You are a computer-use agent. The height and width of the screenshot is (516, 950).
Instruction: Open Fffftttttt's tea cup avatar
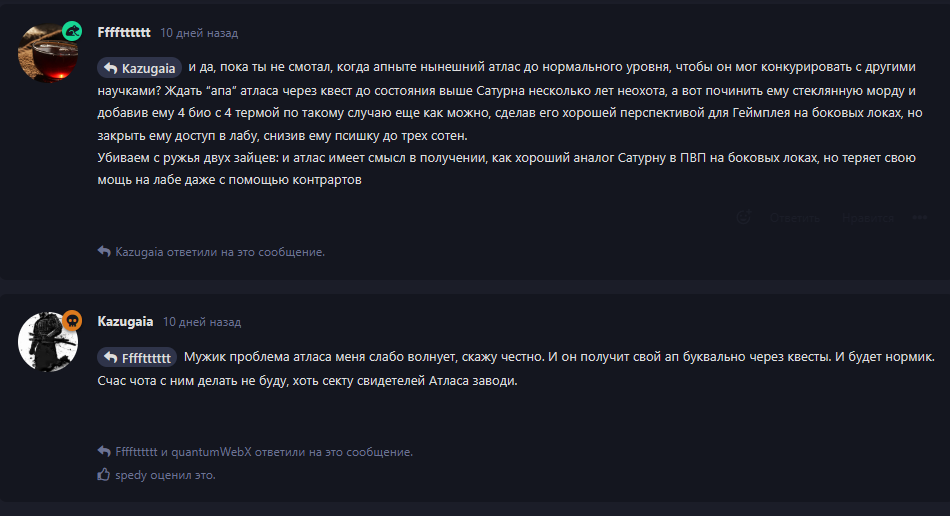click(48, 53)
